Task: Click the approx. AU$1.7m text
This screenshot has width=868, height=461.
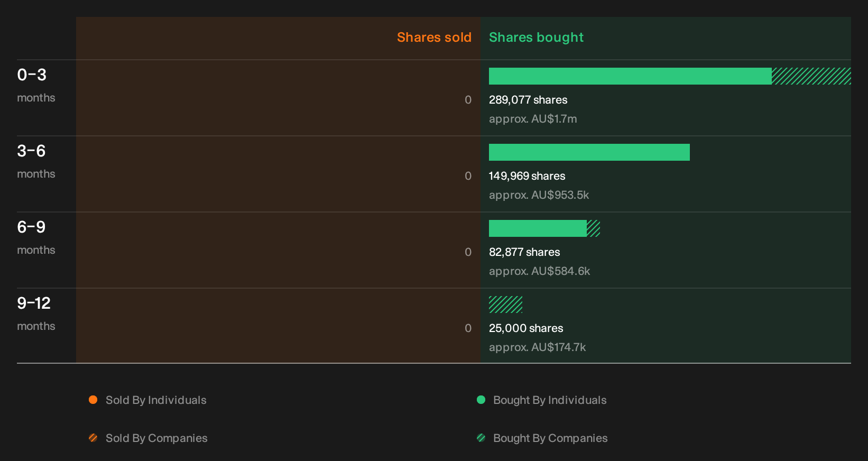Action: 533,119
